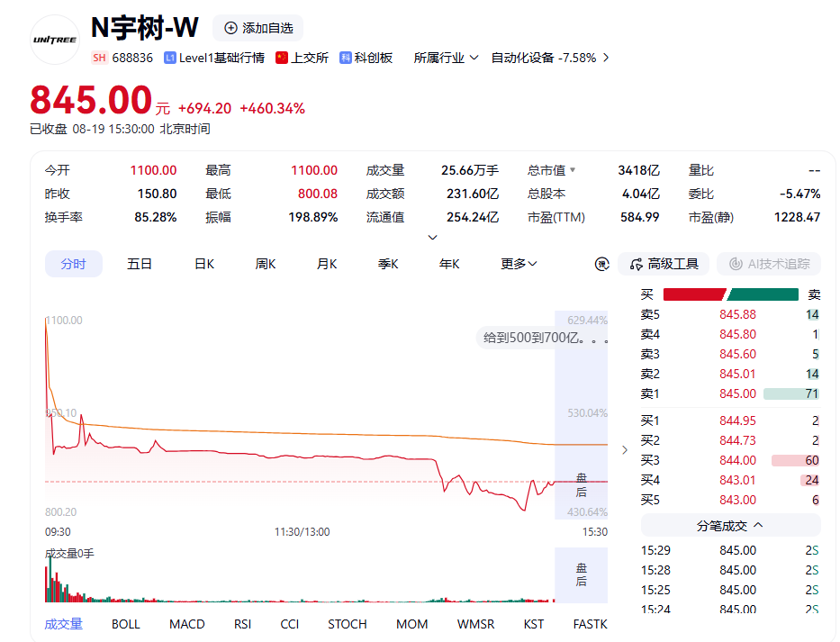Viewport: 840px width, 642px height.
Task: Switch to 五日 chart tab
Action: 140,264
